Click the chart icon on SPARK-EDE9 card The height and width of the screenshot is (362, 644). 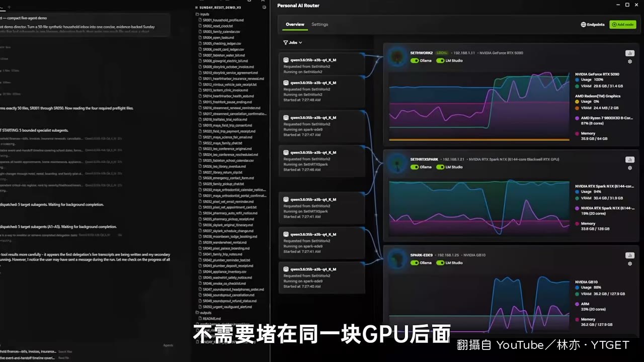coord(629,255)
